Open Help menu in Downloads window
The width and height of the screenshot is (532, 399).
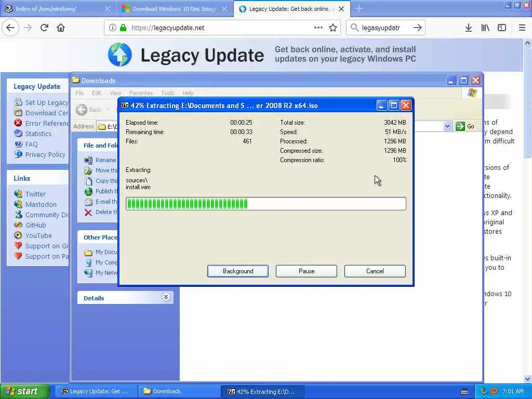click(188, 93)
